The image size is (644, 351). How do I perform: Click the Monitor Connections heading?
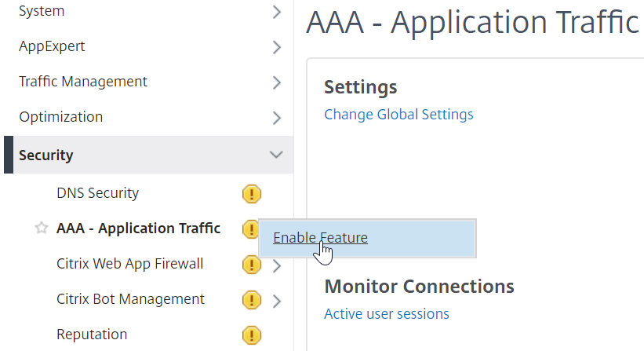pyautogui.click(x=420, y=286)
